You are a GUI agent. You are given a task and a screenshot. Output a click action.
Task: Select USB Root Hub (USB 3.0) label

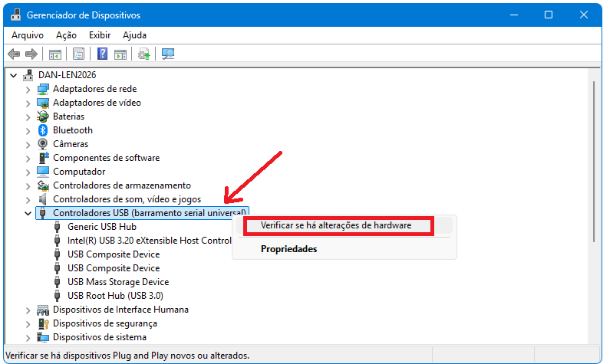click(x=115, y=296)
